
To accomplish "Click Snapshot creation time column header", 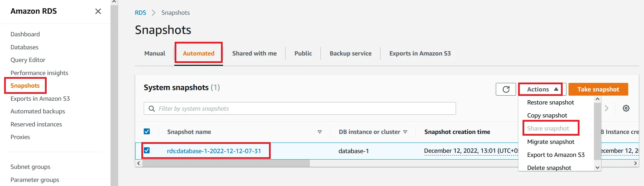I will tap(457, 132).
